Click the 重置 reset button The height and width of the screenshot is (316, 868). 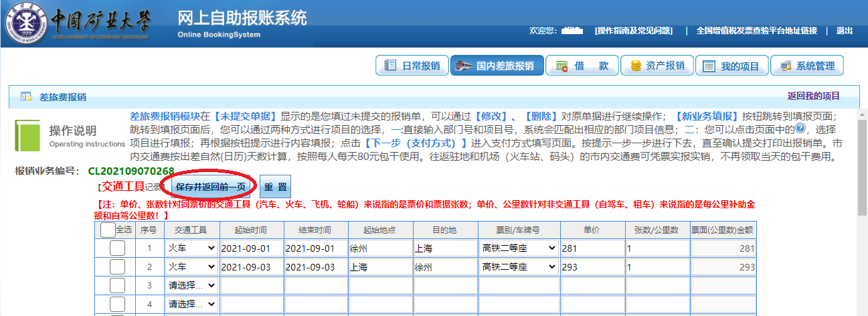click(275, 187)
